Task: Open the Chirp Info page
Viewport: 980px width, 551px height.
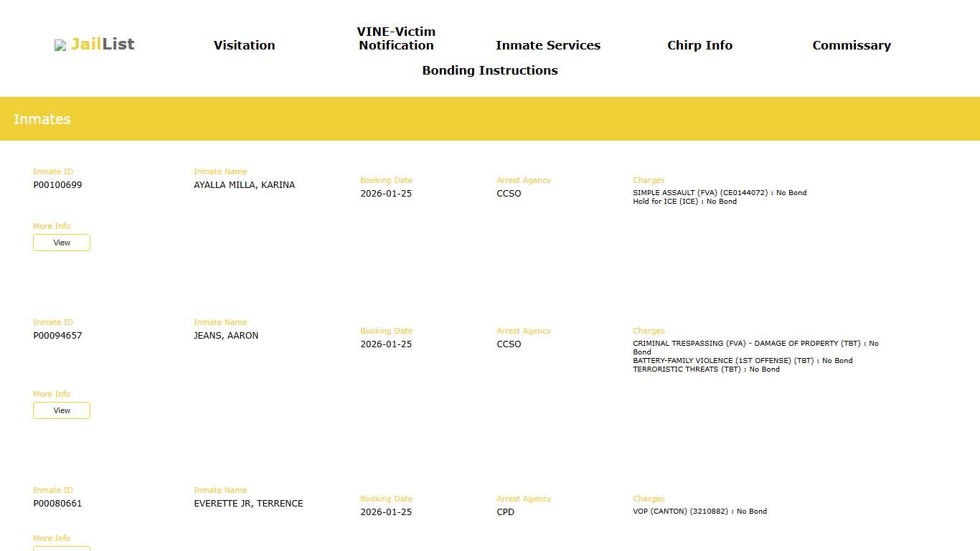Action: tap(699, 45)
